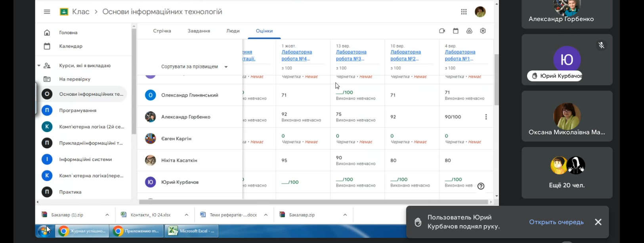644x243 pixels.
Task: Click student Євген Каргін
Action: [176, 139]
